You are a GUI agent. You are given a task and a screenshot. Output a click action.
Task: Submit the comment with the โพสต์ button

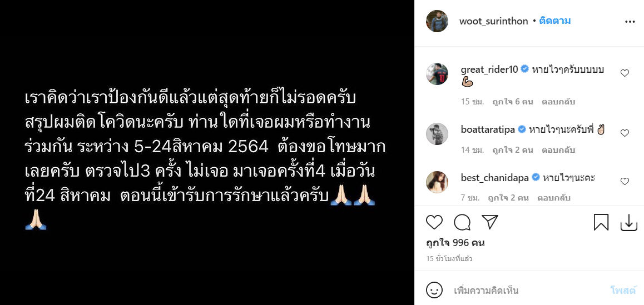click(x=623, y=291)
